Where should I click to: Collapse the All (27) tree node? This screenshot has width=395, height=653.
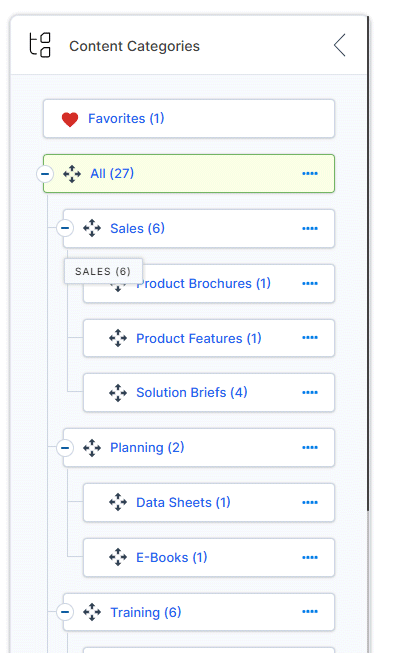(x=45, y=174)
